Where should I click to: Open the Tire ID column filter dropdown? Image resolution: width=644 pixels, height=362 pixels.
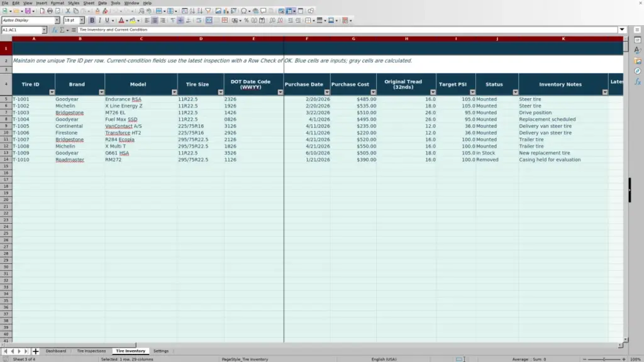click(52, 92)
